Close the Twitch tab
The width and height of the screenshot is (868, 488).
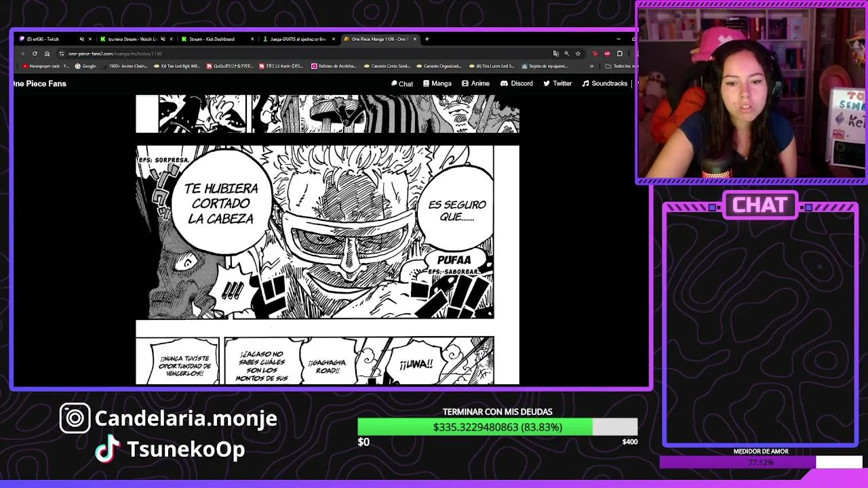pos(90,39)
